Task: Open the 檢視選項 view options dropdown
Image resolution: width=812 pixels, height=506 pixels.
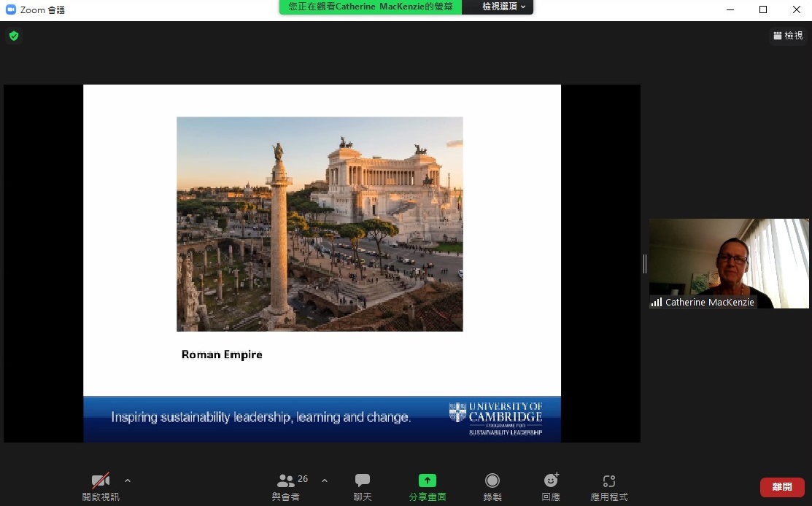Action: pos(503,7)
